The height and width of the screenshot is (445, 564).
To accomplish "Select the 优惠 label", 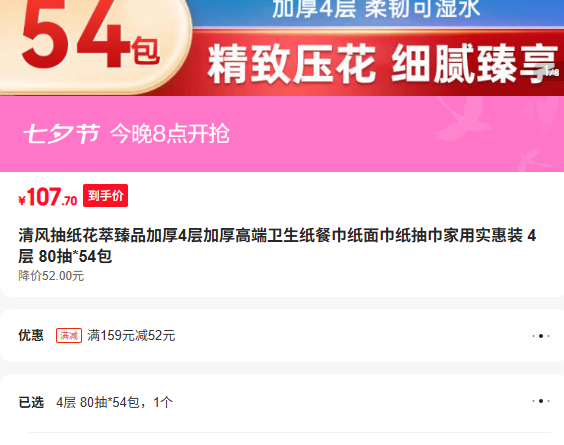I will pyautogui.click(x=31, y=335).
